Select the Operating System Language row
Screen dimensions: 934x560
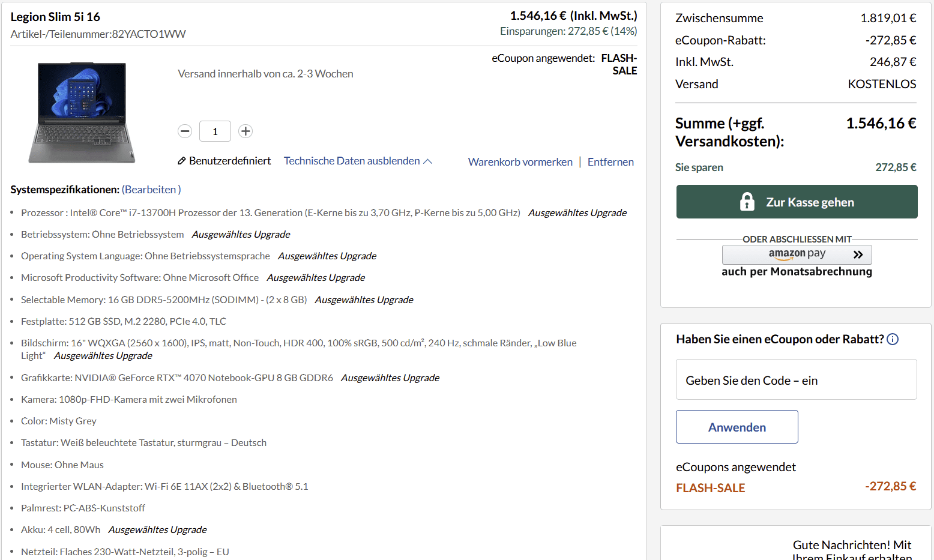(x=199, y=256)
